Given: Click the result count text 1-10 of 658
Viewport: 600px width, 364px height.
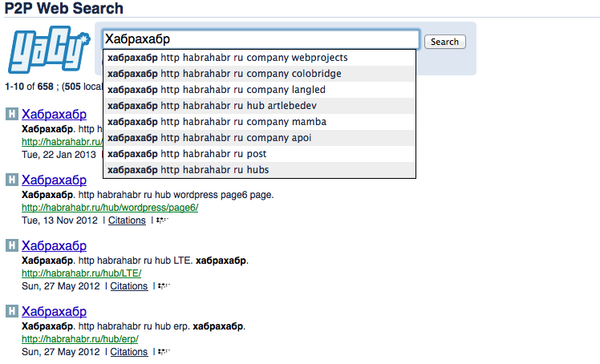Looking at the screenshot, I should click(29, 87).
